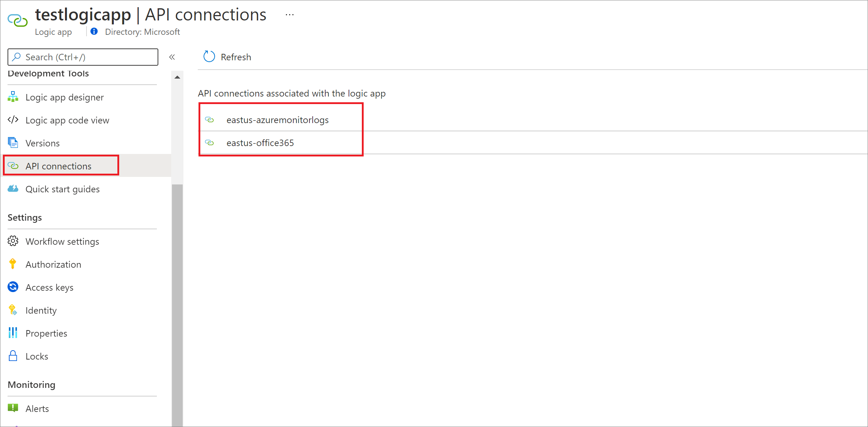This screenshot has width=868, height=427.
Task: Click the Properties bars icon
Action: point(13,333)
